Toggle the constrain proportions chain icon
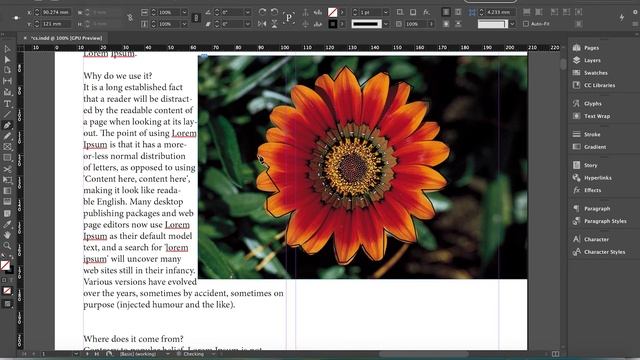This screenshot has width=640, height=360. pyautogui.click(x=130, y=18)
